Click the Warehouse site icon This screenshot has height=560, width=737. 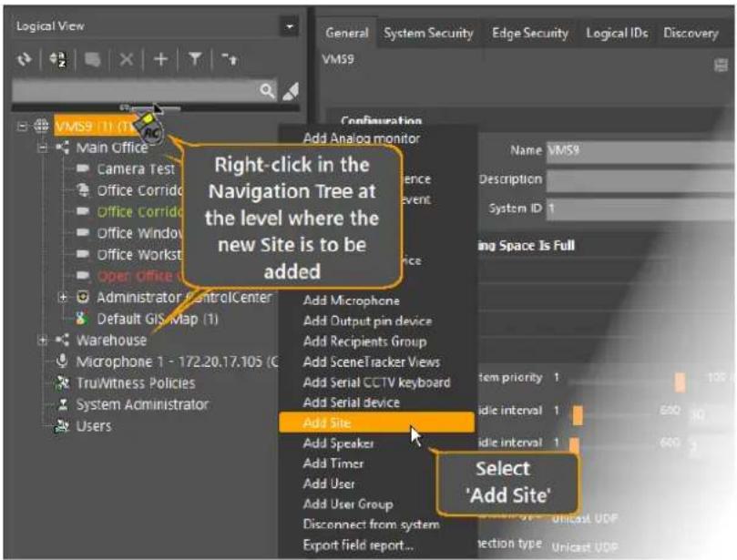pos(62,340)
